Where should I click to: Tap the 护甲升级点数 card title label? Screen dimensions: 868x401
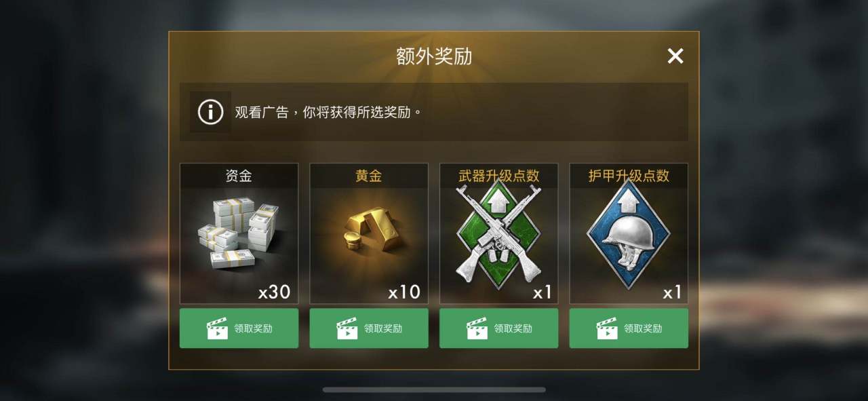click(629, 176)
